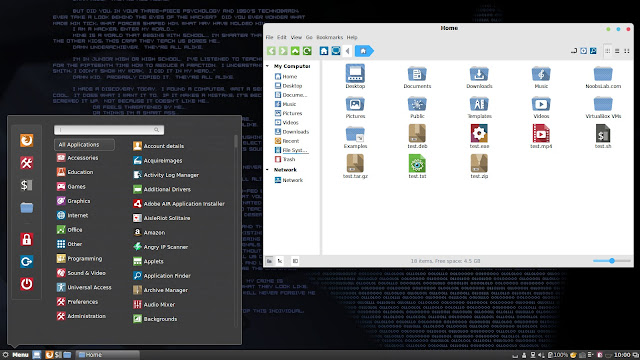Go back with the green back arrow
This screenshot has width=640, height=360.
pyautogui.click(x=271, y=51)
